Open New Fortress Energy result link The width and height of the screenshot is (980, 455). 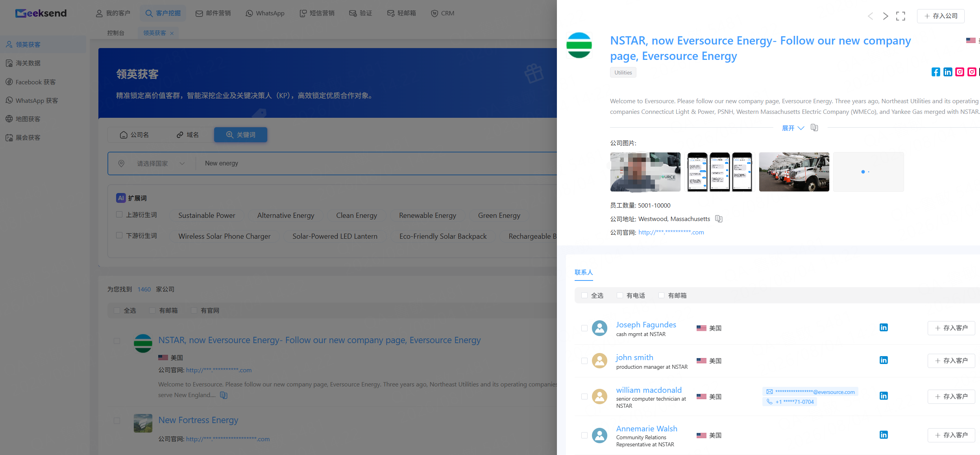coord(198,420)
